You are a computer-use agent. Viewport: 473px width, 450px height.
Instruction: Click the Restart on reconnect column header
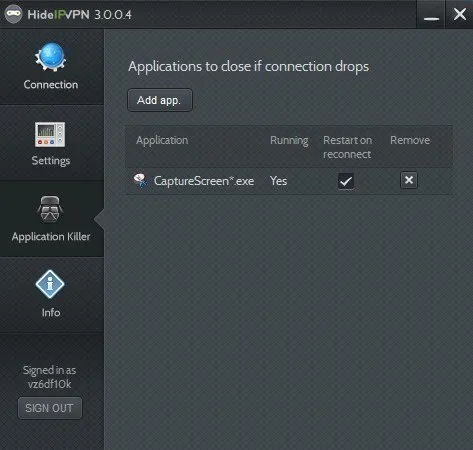pos(347,147)
